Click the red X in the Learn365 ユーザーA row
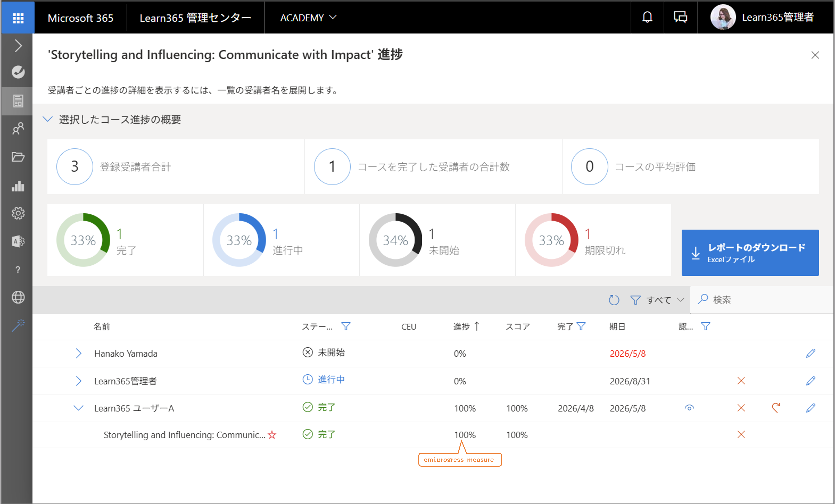The height and width of the screenshot is (504, 835). click(x=741, y=408)
